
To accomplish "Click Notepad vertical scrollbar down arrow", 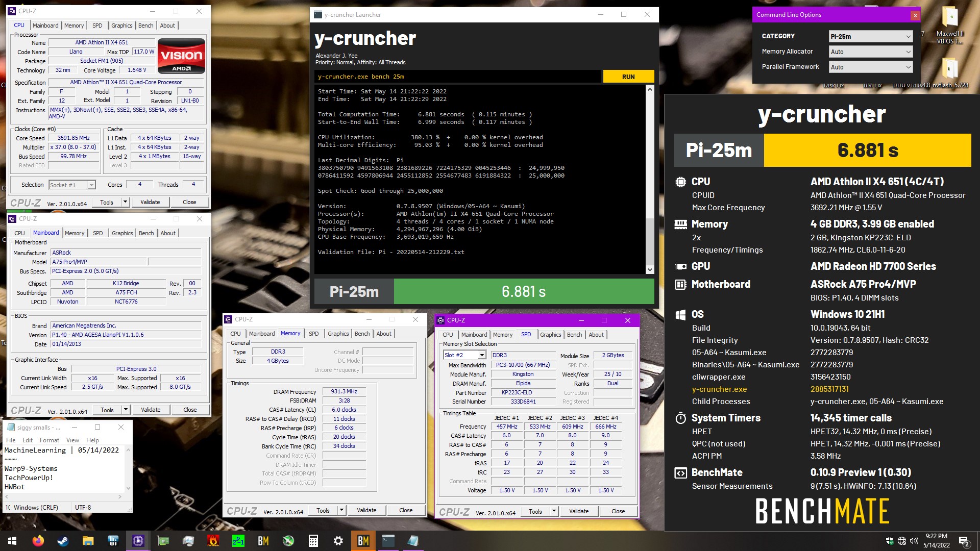I will tap(129, 488).
